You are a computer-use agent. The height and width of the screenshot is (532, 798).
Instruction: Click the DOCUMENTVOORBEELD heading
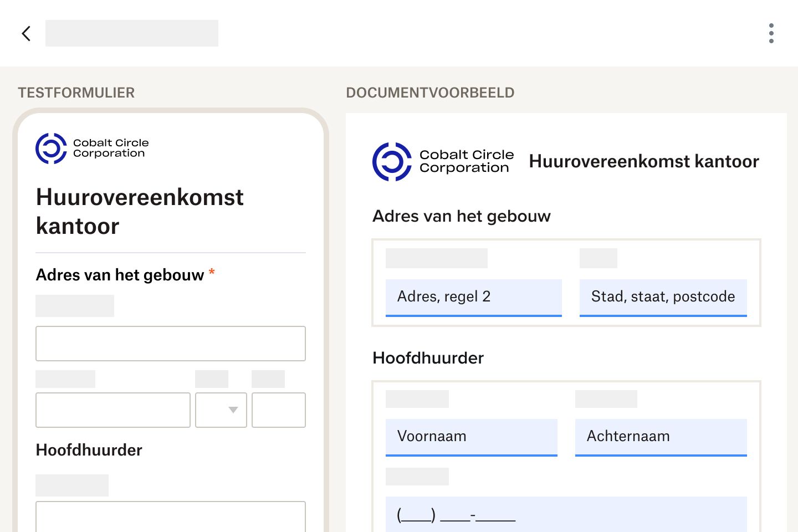[430, 93]
